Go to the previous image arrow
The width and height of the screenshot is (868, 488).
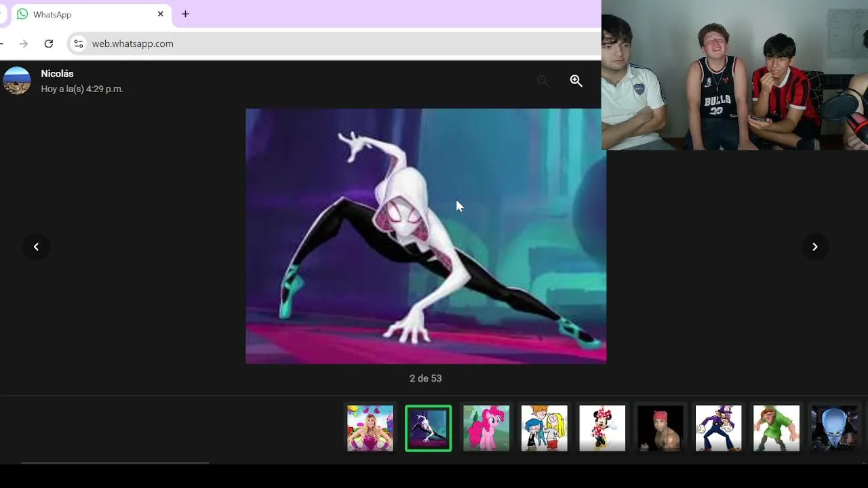pos(36,247)
